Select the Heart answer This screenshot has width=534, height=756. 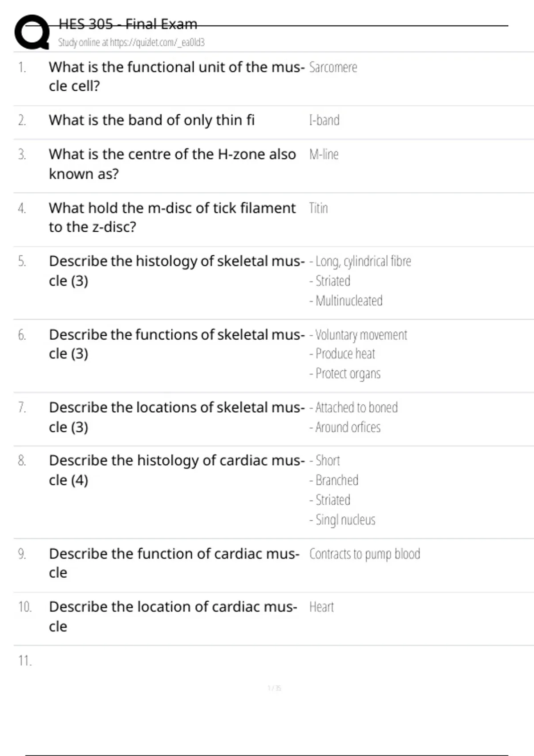click(321, 607)
